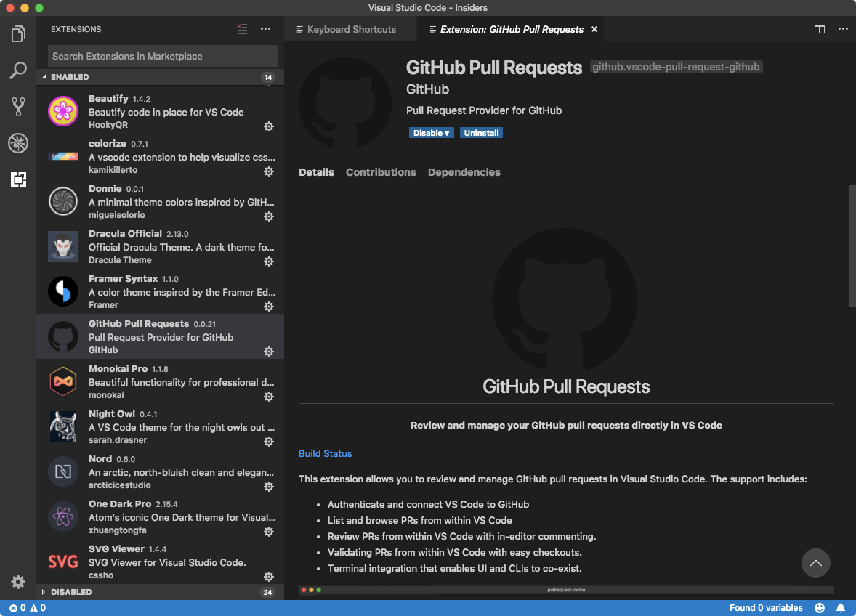Open settings gear for Dracula Official extension

click(x=269, y=262)
